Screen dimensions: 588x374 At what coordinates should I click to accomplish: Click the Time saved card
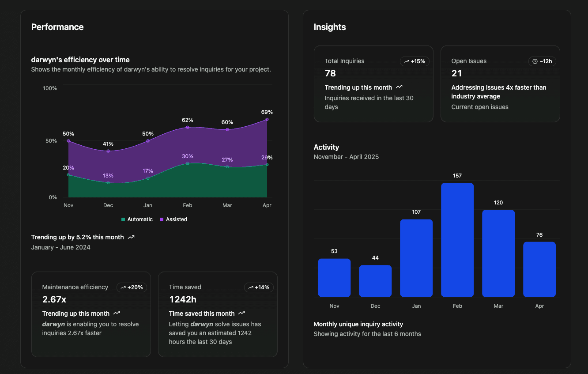[x=218, y=314]
